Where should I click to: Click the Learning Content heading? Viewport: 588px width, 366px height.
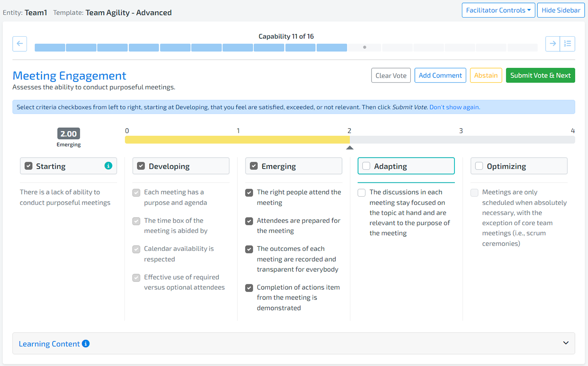click(x=49, y=344)
